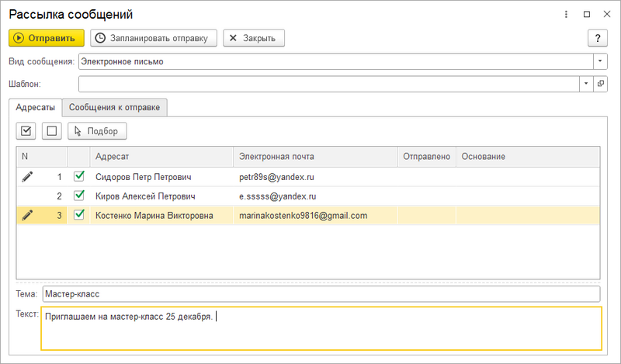This screenshot has height=364, width=621.
Task: Switch to Сообщения к отправке tab
Action: pyautogui.click(x=114, y=108)
